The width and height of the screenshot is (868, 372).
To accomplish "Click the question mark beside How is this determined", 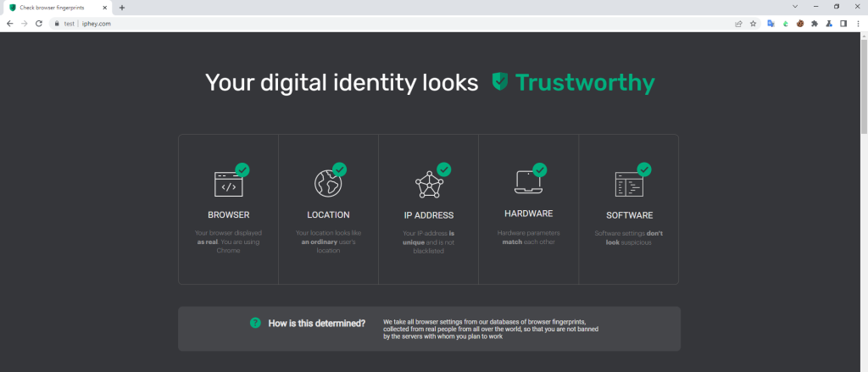I will (255, 323).
